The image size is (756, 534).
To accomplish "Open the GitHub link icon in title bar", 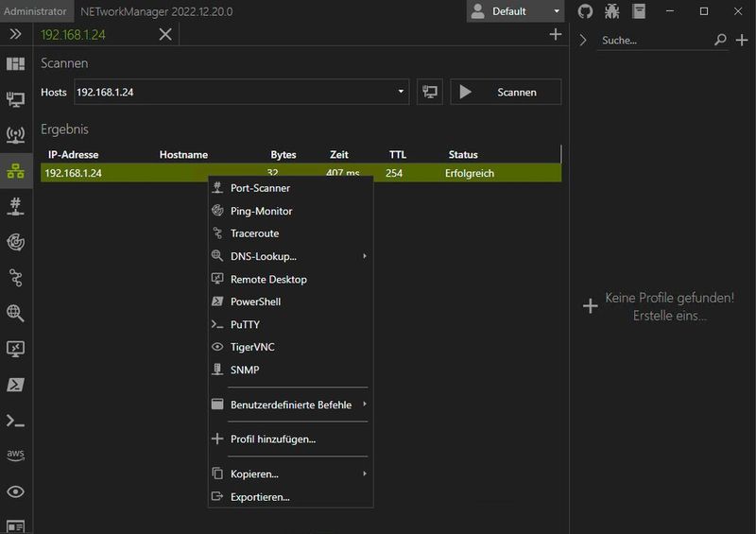I will pyautogui.click(x=584, y=11).
